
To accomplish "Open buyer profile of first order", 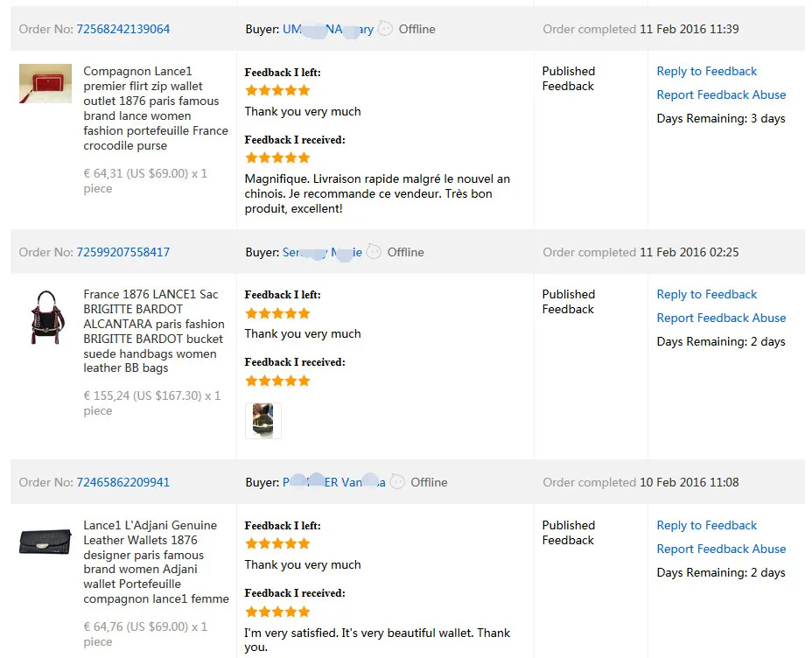I will (x=328, y=29).
